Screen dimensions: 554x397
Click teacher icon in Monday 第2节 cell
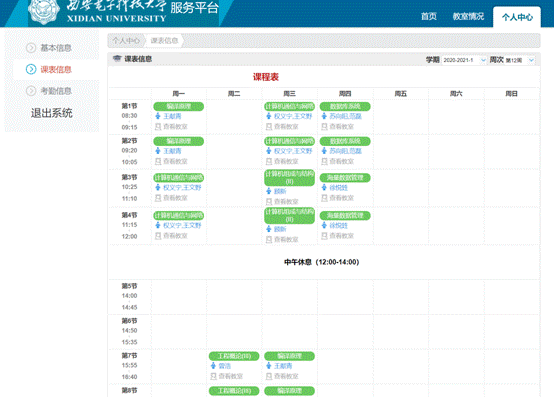point(158,151)
